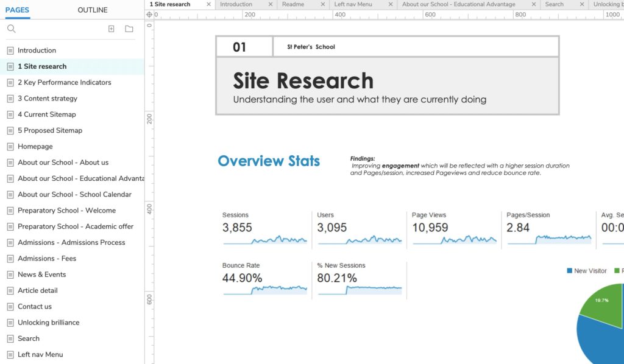Screen dimensions: 624x364
Task: Select the Admissions - Fees page
Action: click(47, 259)
